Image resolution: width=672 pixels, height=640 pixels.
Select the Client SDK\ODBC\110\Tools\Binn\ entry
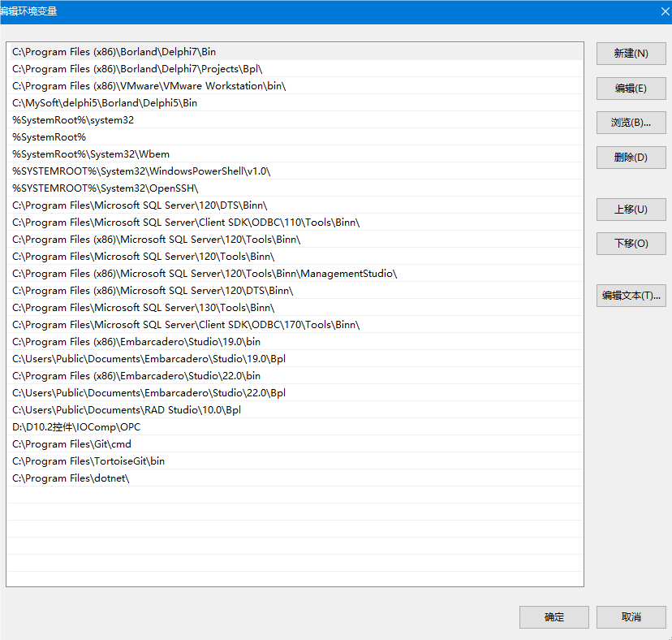[x=295, y=223]
